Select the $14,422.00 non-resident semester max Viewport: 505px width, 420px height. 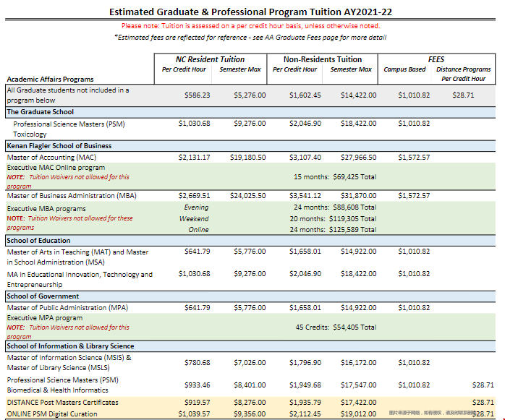point(358,95)
